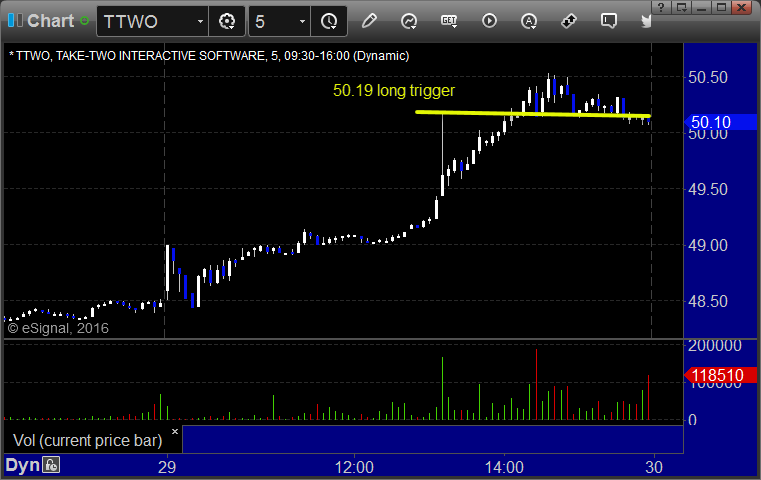The width and height of the screenshot is (761, 480).
Task: Click the window pop-out menu icon
Action: pos(682,7)
